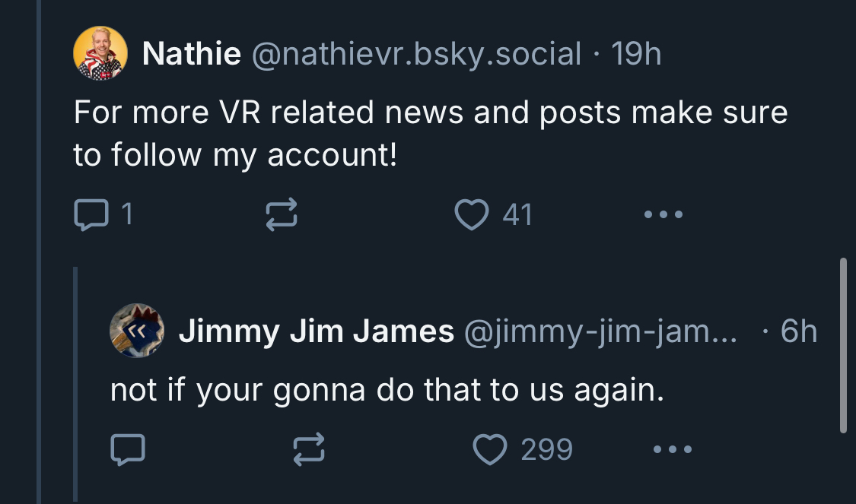Click the 19h timestamp on Nathie's post

point(636,54)
